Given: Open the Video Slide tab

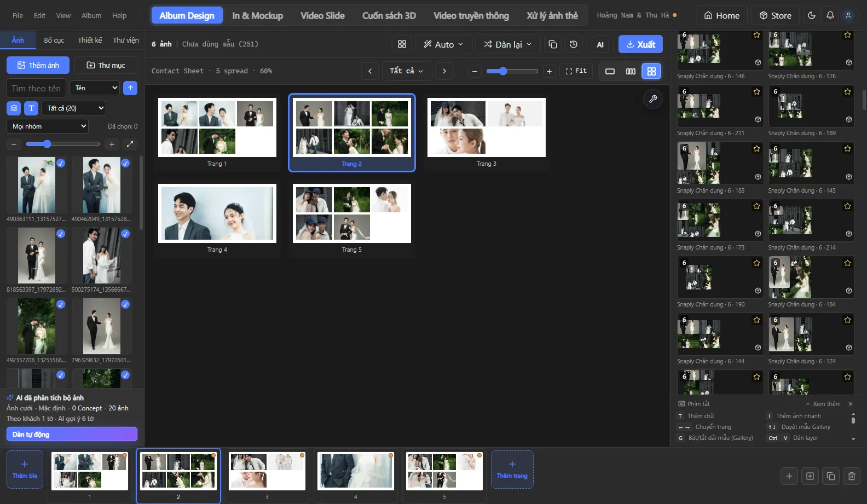Looking at the screenshot, I should point(322,15).
